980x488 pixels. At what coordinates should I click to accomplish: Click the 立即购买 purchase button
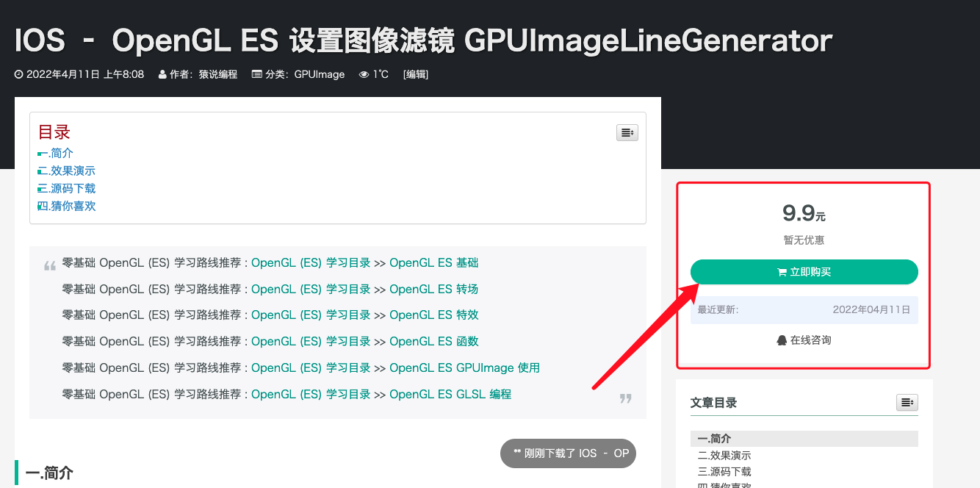point(804,271)
